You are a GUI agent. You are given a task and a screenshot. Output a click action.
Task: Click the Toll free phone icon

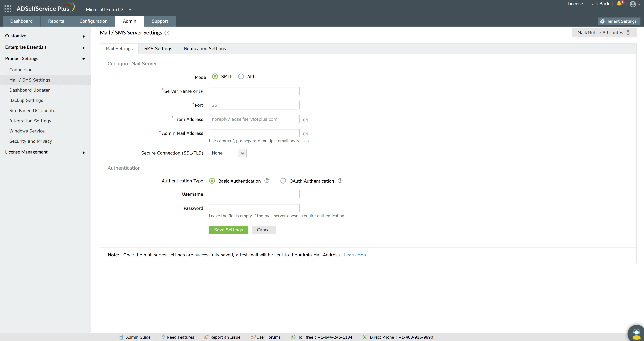[x=293, y=337]
